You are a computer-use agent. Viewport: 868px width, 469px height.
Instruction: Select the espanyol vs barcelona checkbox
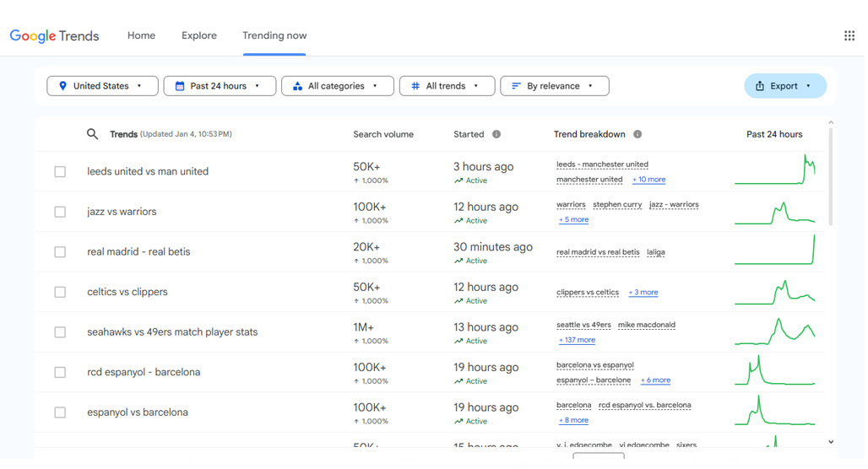coord(60,412)
